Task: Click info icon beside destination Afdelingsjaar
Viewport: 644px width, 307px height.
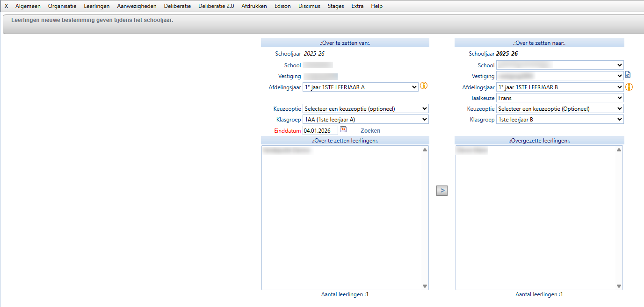Action: (629, 86)
